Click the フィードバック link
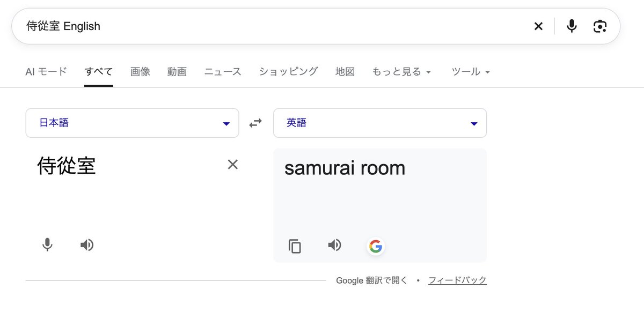 click(457, 280)
